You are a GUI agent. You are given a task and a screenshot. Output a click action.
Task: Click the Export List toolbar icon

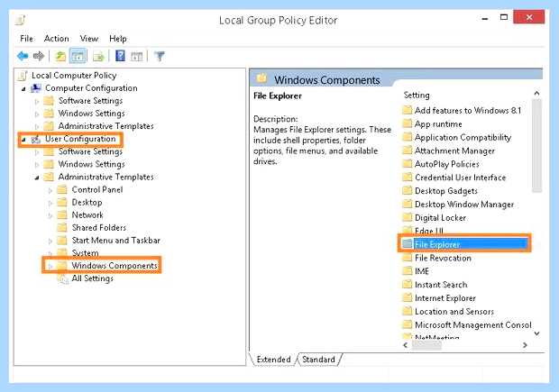[98, 56]
